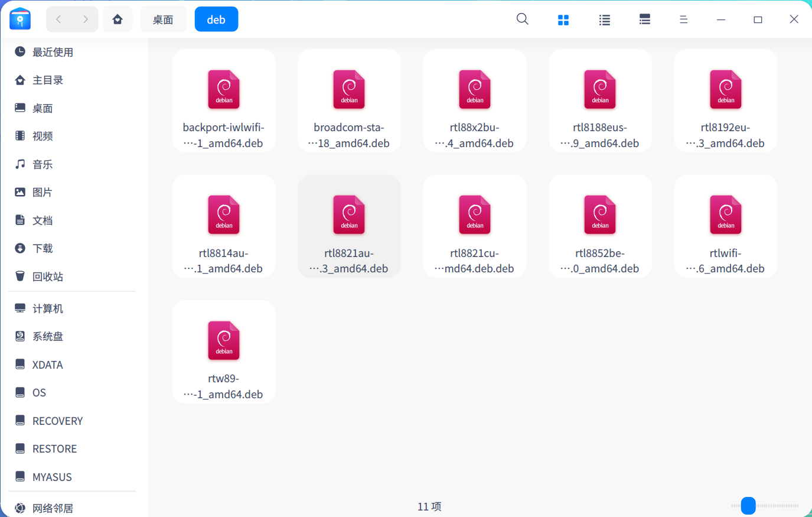Screen dimensions: 812x517
Task: Open the hamburger settings menu
Action: 683,19
